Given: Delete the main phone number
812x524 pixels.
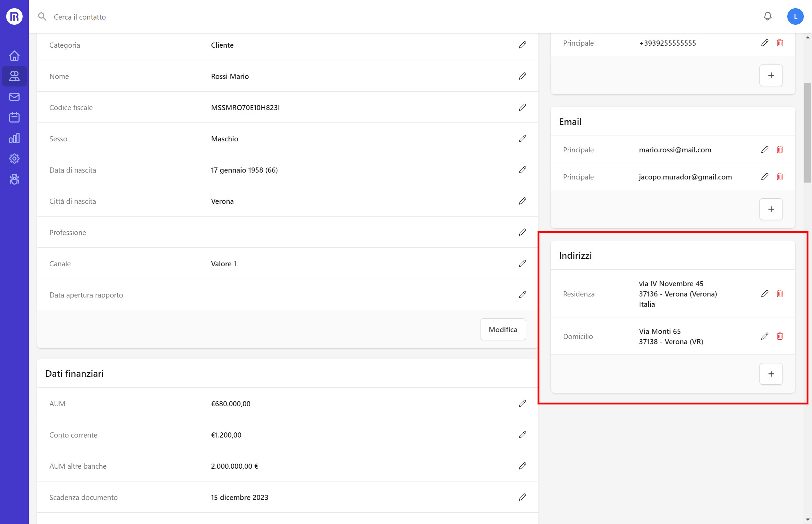Looking at the screenshot, I should [779, 43].
